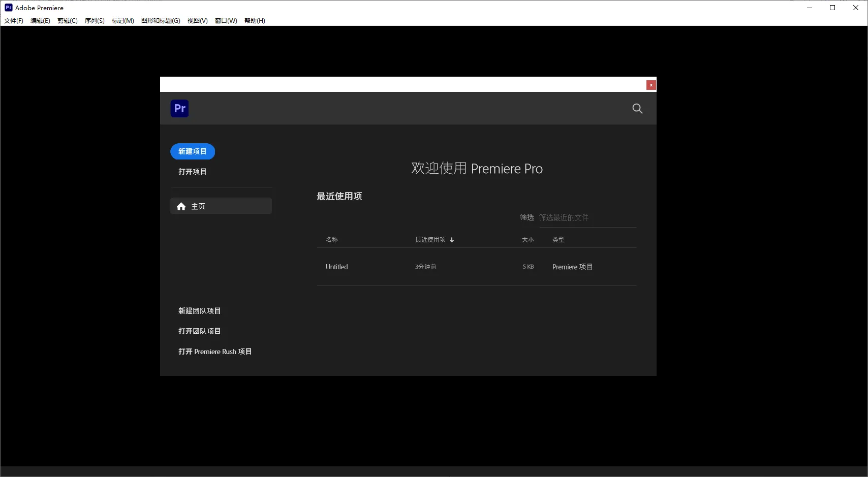Open the Untitled recent project

[x=336, y=266]
